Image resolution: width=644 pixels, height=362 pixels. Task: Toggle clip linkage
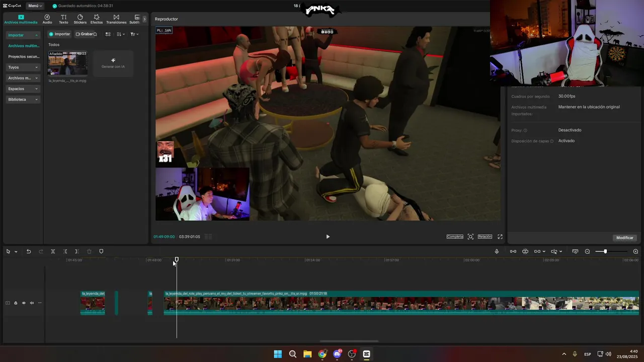click(537, 251)
